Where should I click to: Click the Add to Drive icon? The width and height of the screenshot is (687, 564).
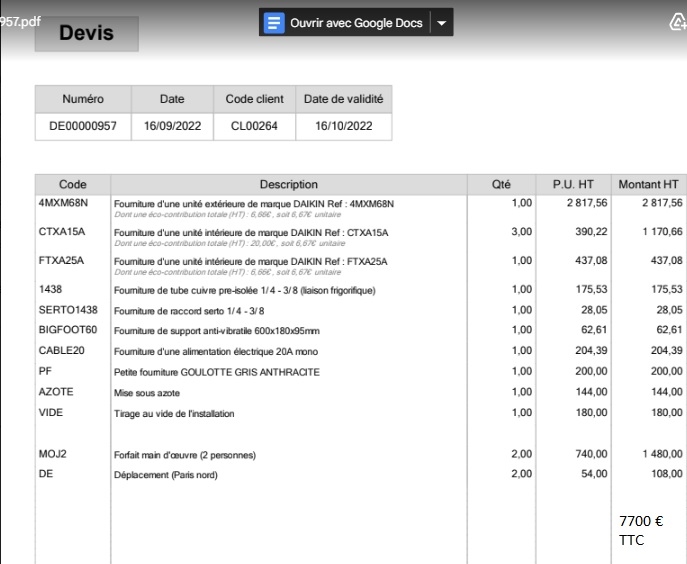coord(676,22)
